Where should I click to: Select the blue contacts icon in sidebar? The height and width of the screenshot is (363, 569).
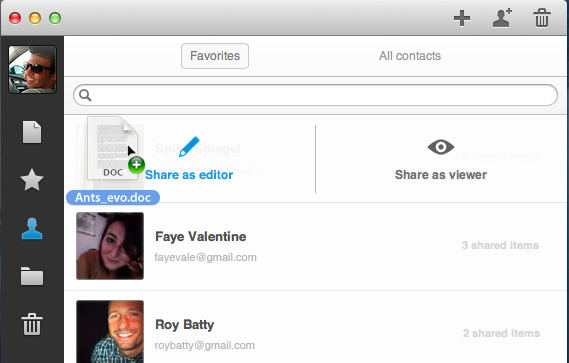tap(32, 228)
